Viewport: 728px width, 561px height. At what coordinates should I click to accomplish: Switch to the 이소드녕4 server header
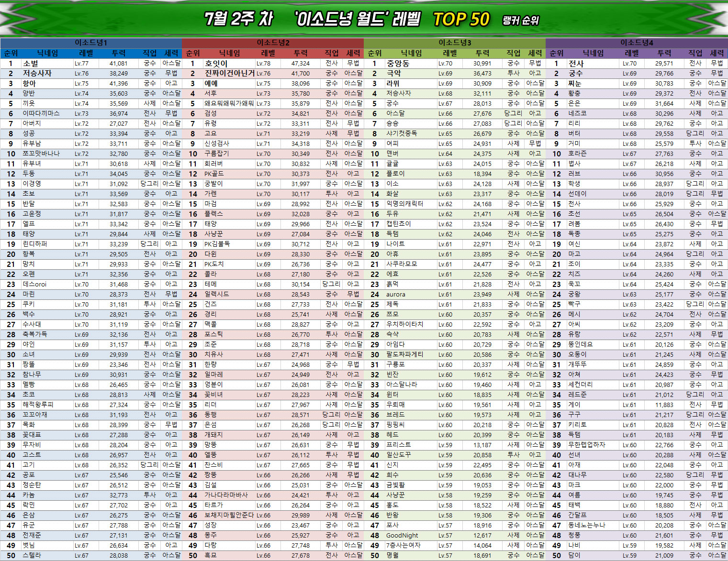tap(637, 43)
